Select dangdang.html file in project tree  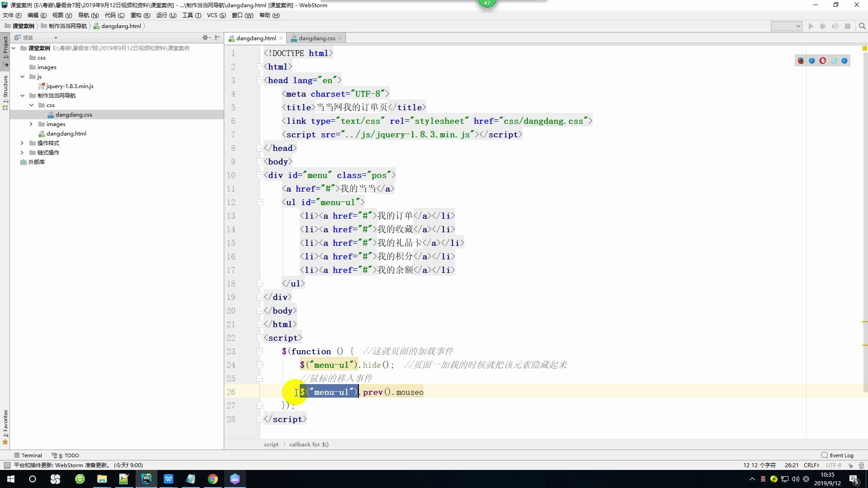[x=66, y=133]
